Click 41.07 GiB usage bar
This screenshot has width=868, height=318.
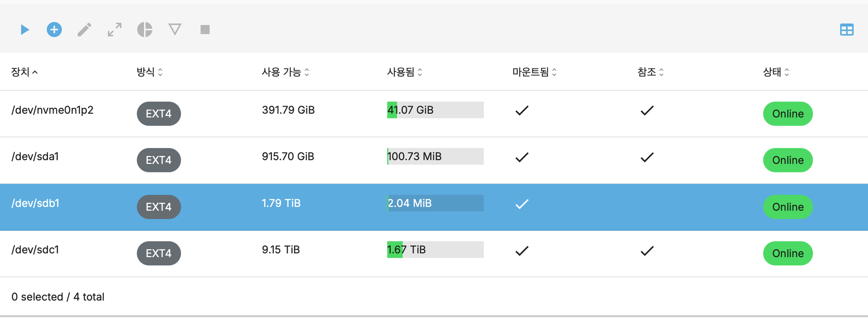435,110
